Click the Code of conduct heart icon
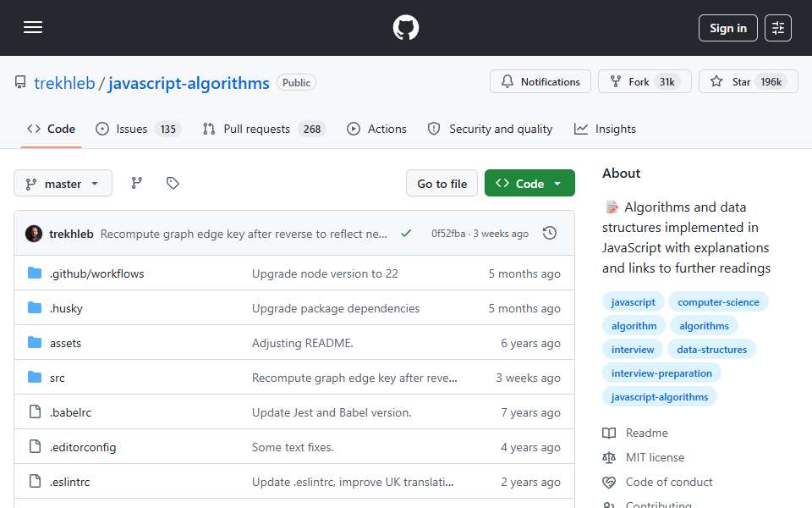 (x=609, y=482)
